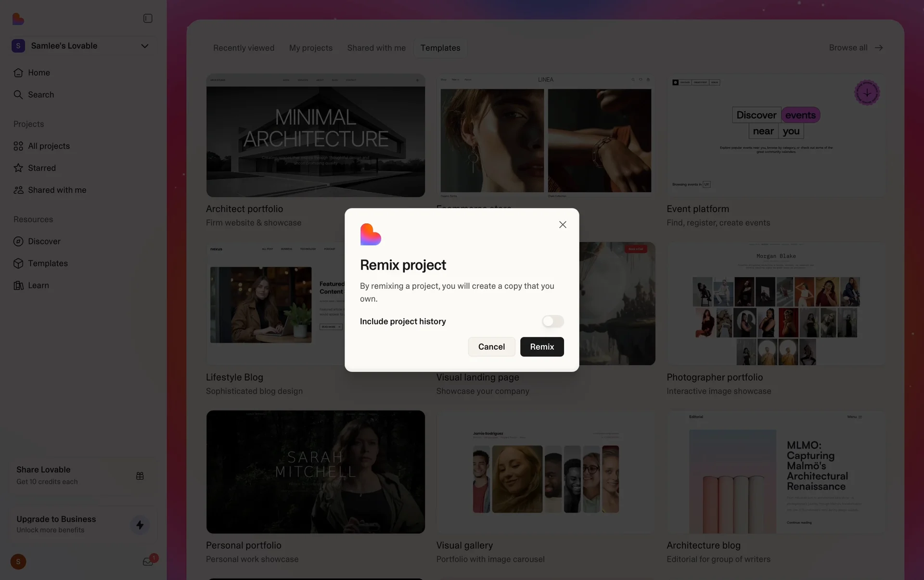Switch to the Recently viewed tab
Viewport: 924px width, 580px height.
pos(244,48)
